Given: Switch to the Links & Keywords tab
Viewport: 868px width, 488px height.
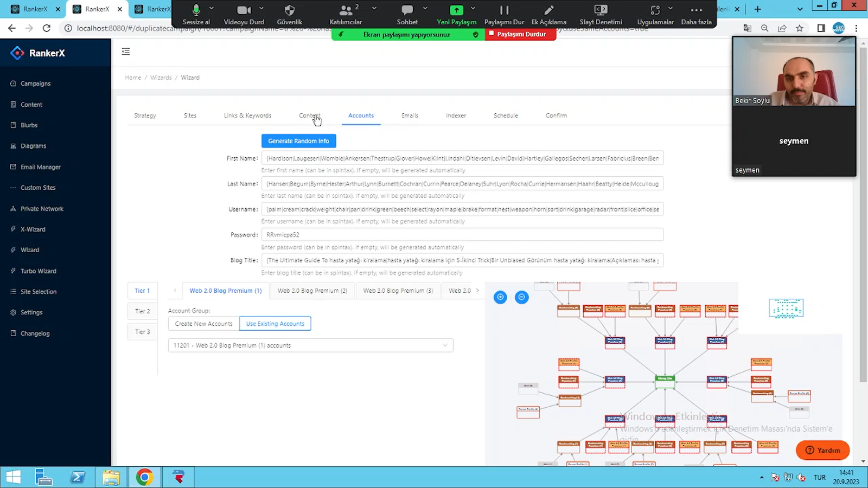Looking at the screenshot, I should [x=247, y=115].
